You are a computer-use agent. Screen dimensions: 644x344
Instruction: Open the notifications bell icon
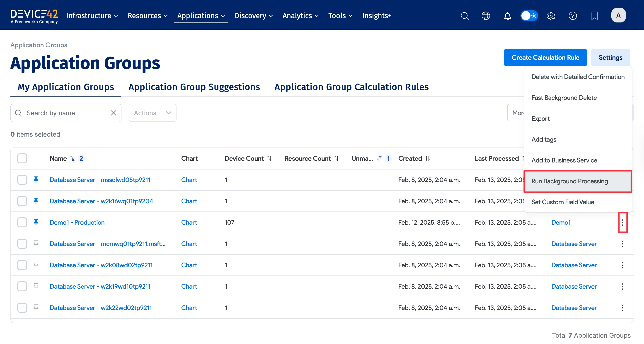[507, 16]
